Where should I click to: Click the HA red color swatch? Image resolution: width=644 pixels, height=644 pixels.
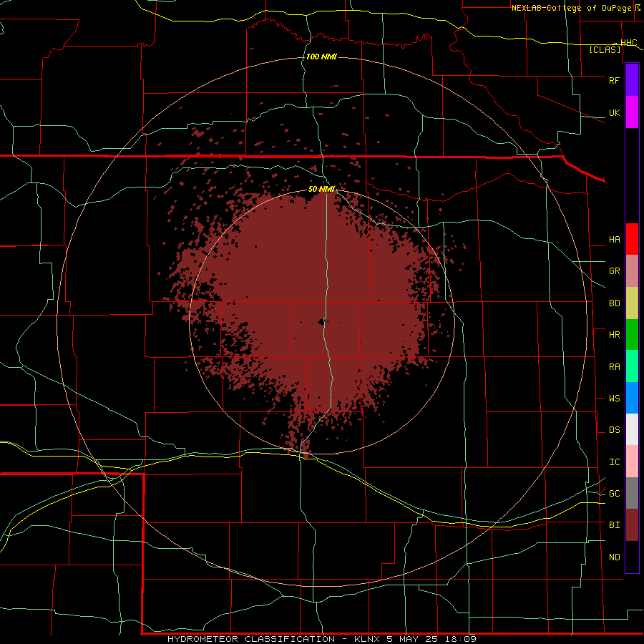coord(632,239)
